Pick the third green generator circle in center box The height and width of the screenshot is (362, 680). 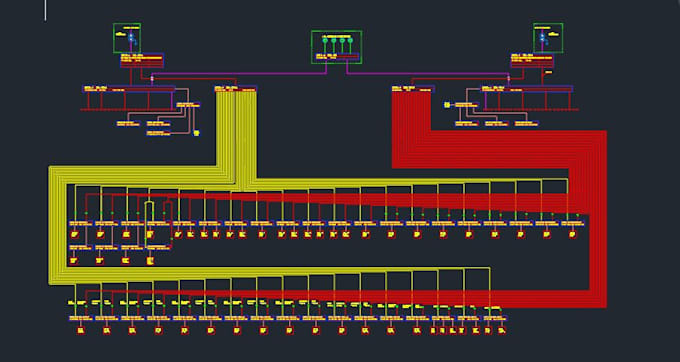tap(342, 41)
